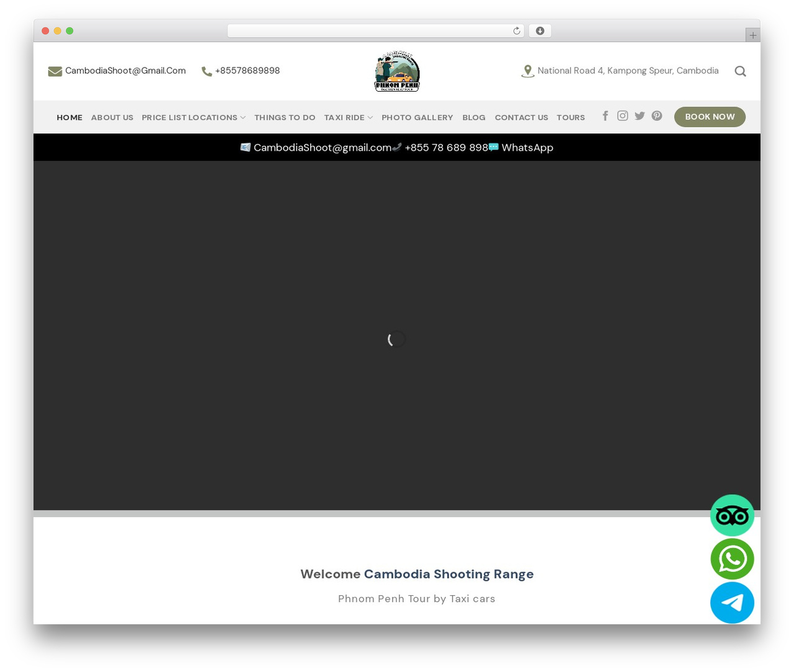Open the About Us page
Image resolution: width=794 pixels, height=672 pixels.
coord(112,117)
